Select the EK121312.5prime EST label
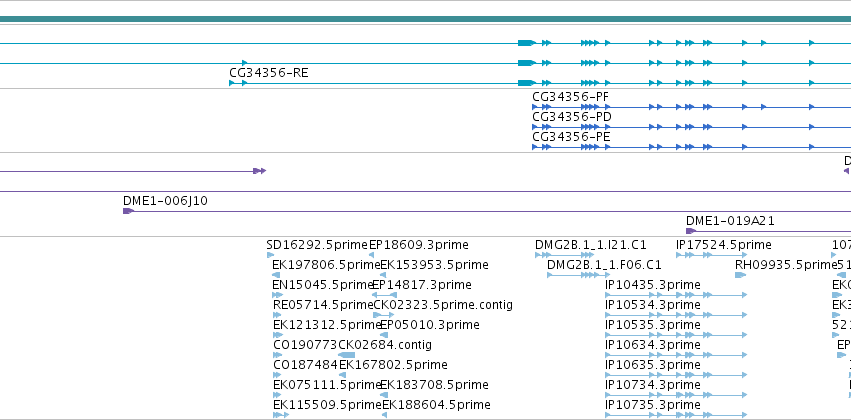Viewport: 851px width, 420px height. 326,325
